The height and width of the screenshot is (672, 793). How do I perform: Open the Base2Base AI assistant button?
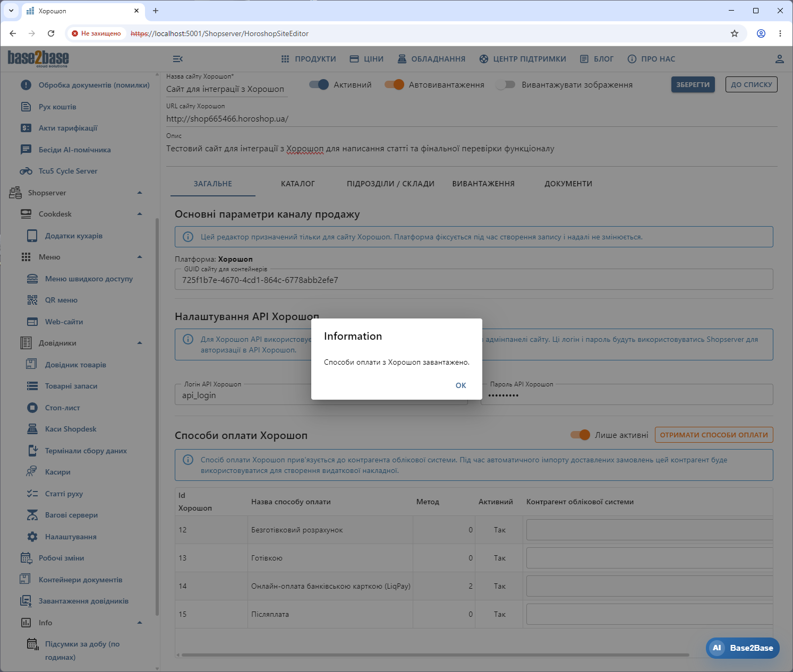[743, 648]
